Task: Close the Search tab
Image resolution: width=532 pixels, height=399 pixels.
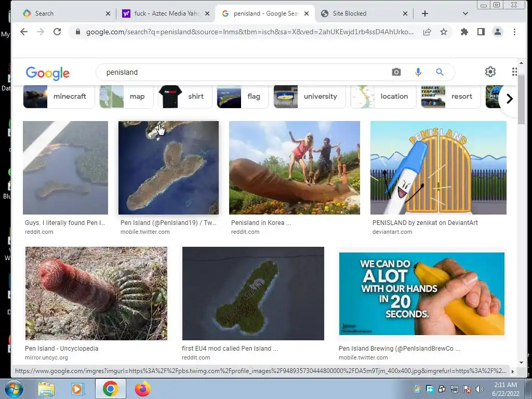Action: coord(108,14)
